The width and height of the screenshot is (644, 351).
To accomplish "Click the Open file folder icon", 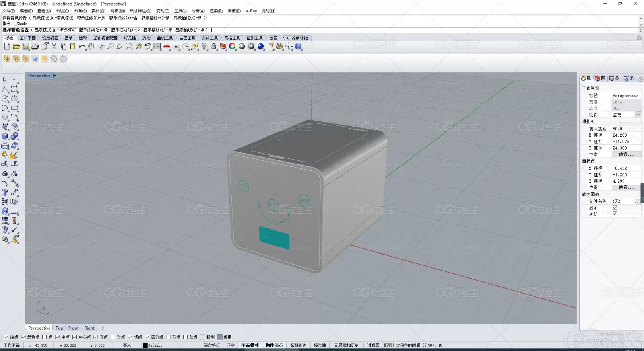I will [16, 47].
